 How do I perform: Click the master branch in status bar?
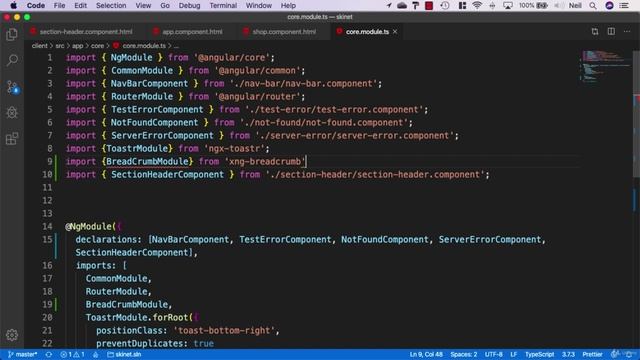pyautogui.click(x=22, y=354)
